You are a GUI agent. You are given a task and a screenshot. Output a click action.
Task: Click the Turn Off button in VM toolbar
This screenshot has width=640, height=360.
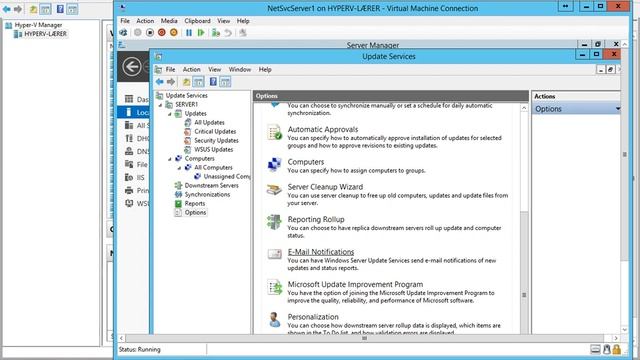click(150, 33)
